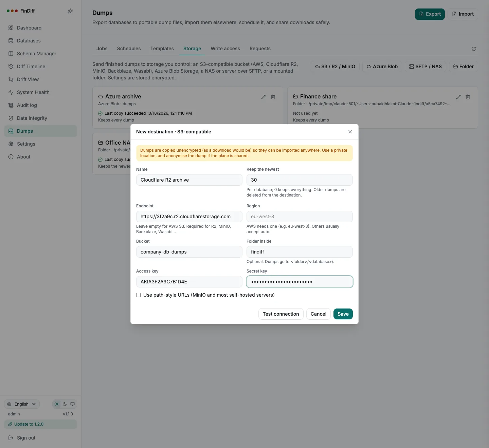489x448 pixels.
Task: Switch to dark theme moon icon
Action: coord(65,404)
